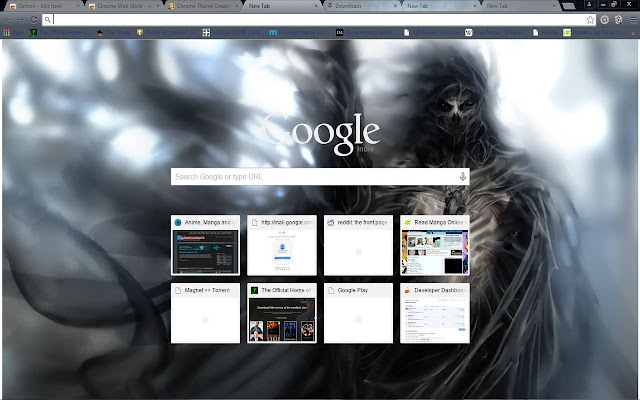The image size is (640, 400).
Task: Open the 'reddit: the front page' tile
Action: [x=358, y=245]
